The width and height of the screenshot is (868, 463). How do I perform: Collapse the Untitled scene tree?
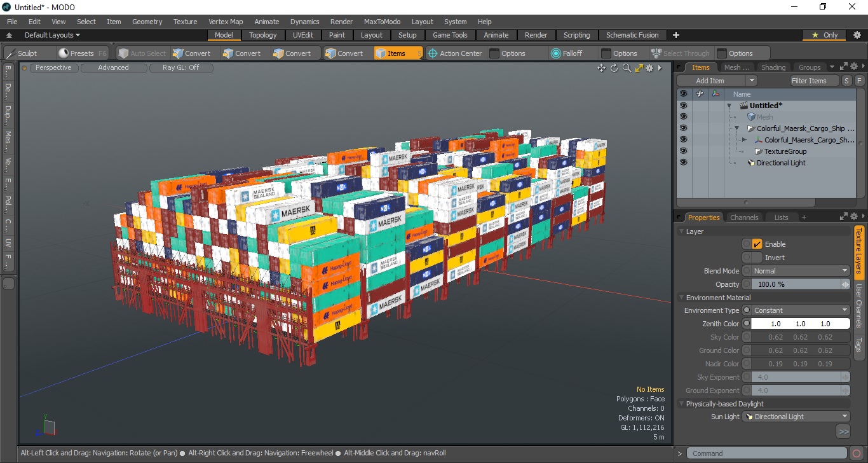pos(729,106)
